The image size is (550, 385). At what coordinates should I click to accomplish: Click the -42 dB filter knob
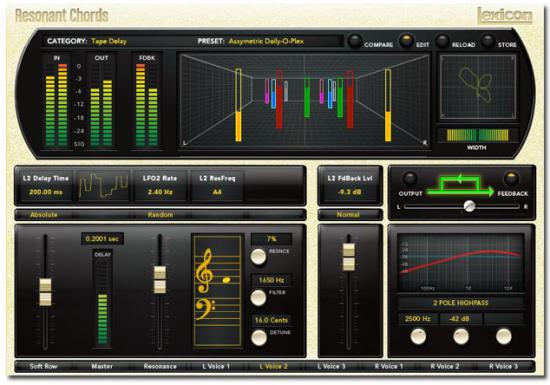pyautogui.click(x=461, y=336)
